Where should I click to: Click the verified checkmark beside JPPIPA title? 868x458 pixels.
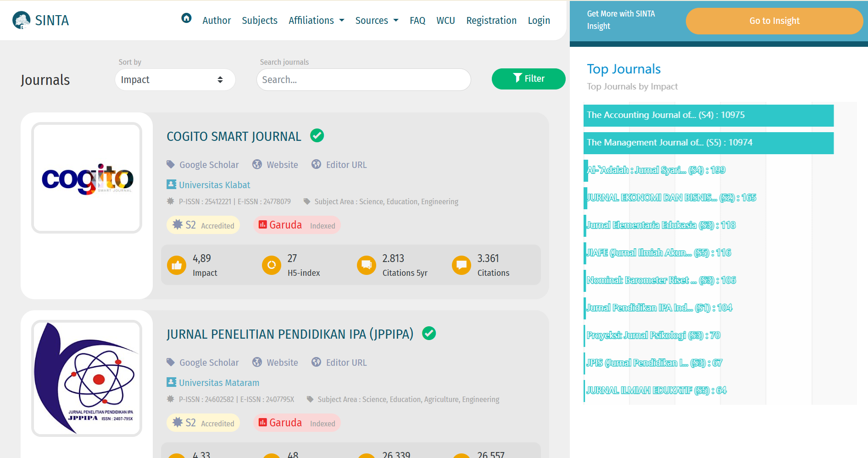(429, 333)
